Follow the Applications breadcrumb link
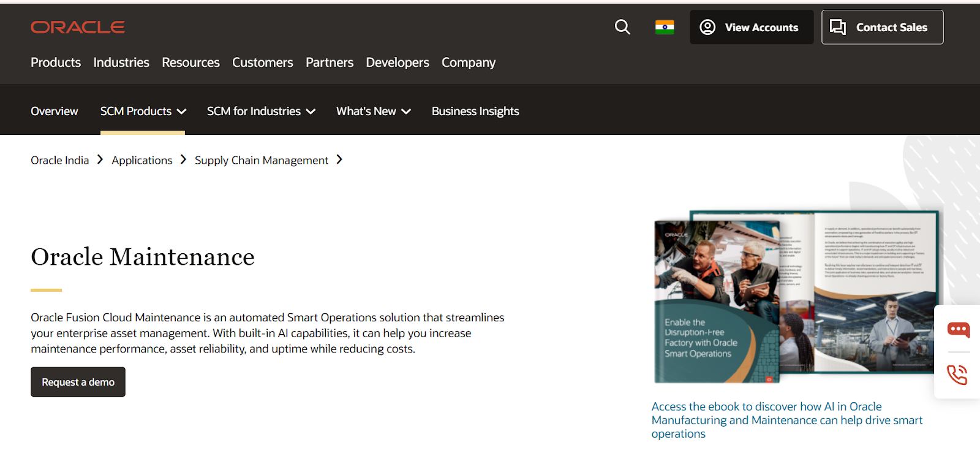Viewport: 980px width, 458px height. [142, 160]
